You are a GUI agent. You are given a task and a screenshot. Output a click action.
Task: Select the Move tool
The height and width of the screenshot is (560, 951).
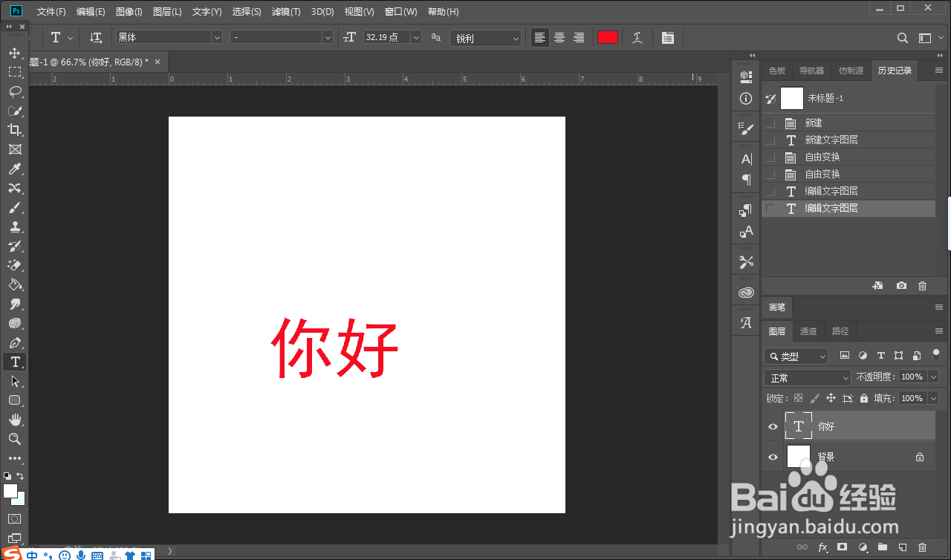coord(15,53)
